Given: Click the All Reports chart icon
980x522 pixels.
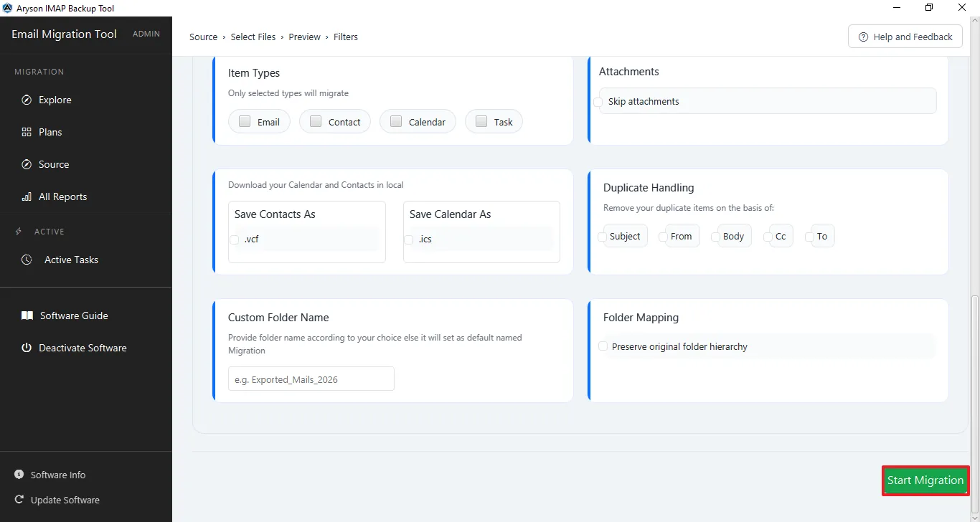Looking at the screenshot, I should pos(27,196).
